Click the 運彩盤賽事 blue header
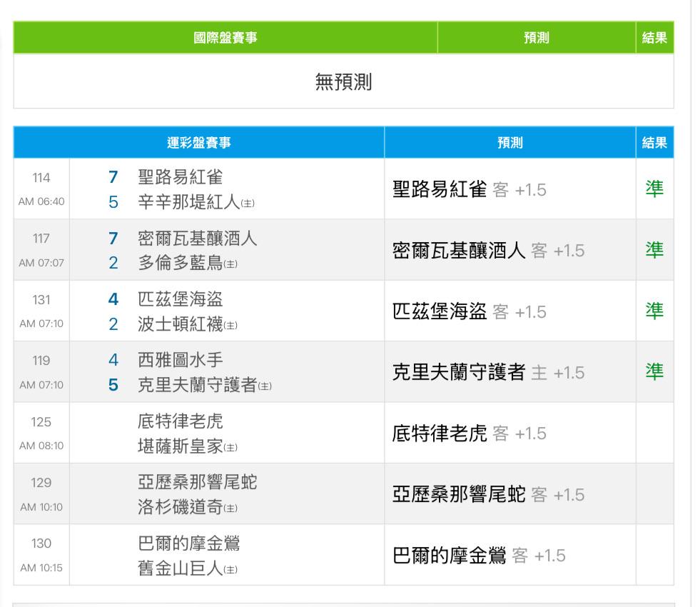 (198, 143)
